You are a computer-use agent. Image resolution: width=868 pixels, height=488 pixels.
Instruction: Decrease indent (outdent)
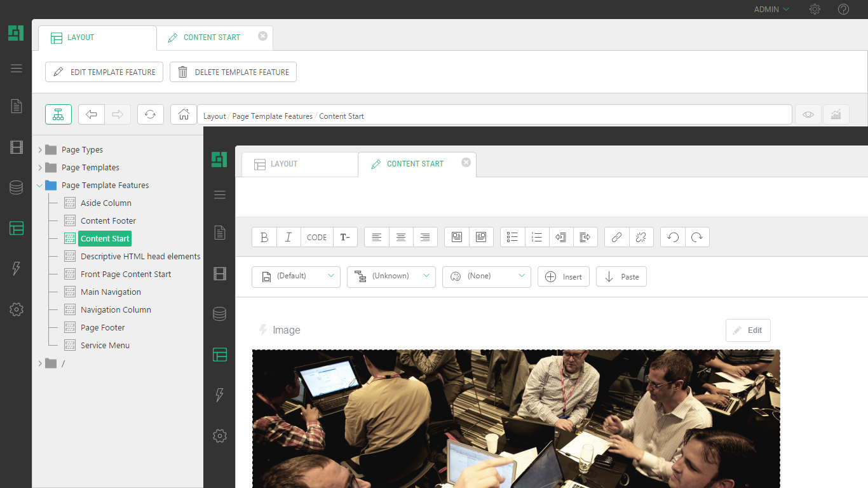(x=561, y=237)
